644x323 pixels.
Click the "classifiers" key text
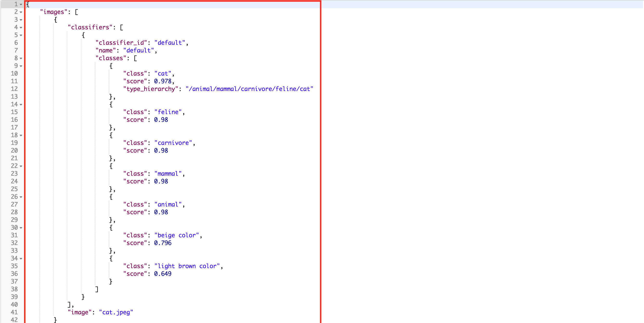[x=90, y=27]
